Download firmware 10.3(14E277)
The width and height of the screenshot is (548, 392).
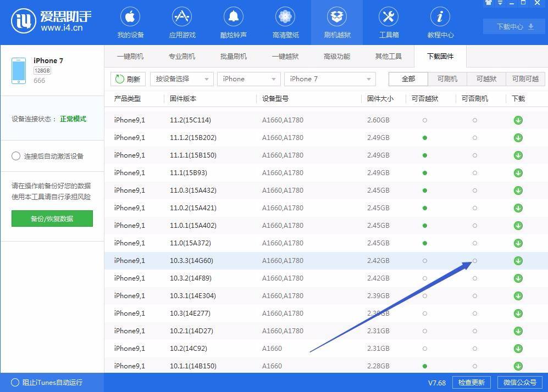pyautogui.click(x=518, y=313)
